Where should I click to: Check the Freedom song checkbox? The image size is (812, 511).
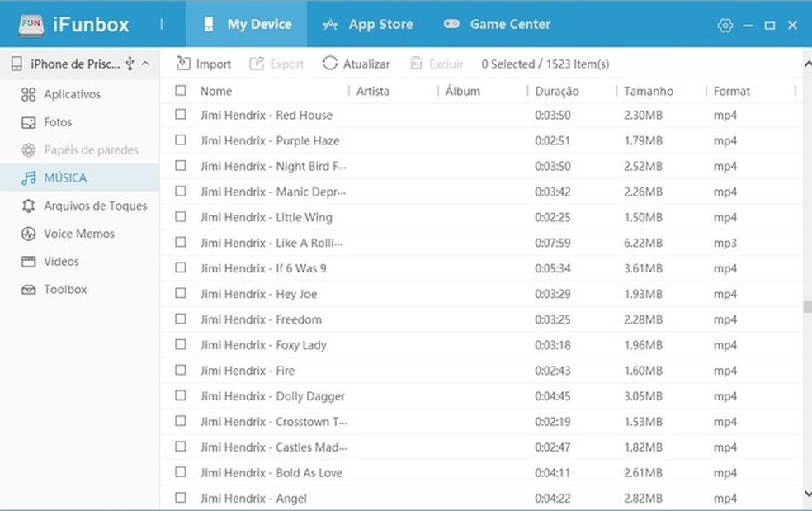[x=180, y=319]
